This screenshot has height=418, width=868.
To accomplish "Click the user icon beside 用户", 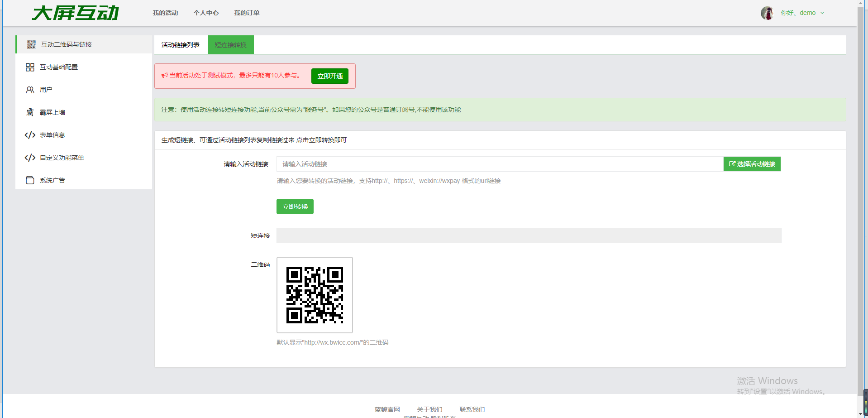I will tap(30, 90).
